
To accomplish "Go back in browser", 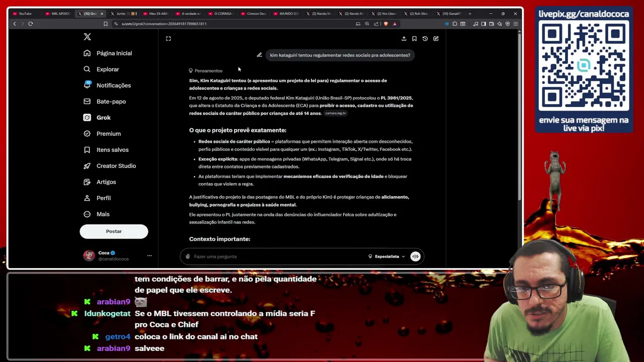I will pyautogui.click(x=15, y=24).
